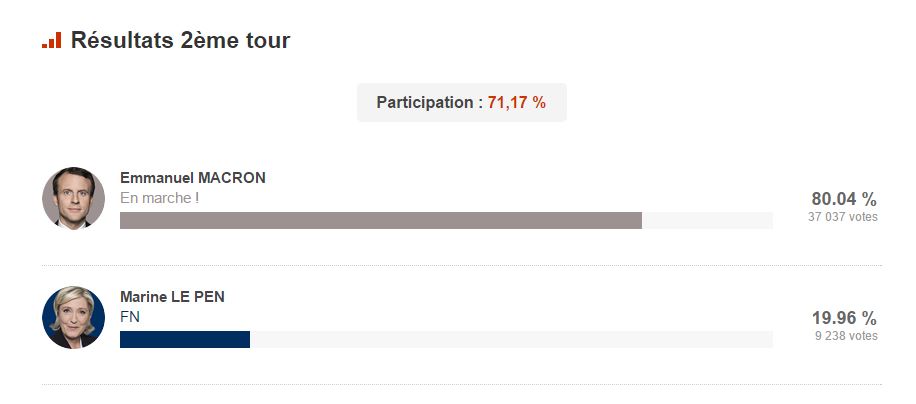Screen dimensions: 916x404
Task: Click Le Pen's dark blue result bar
Action: click(x=184, y=340)
